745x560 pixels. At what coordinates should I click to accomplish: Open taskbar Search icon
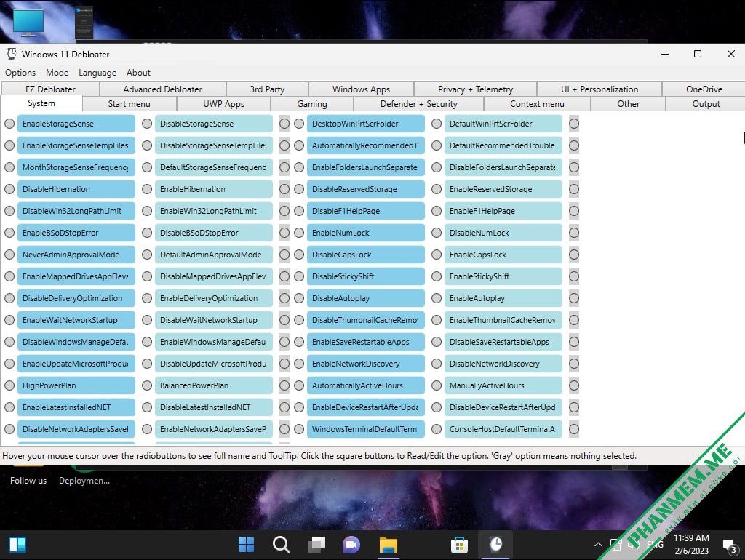coord(281,544)
